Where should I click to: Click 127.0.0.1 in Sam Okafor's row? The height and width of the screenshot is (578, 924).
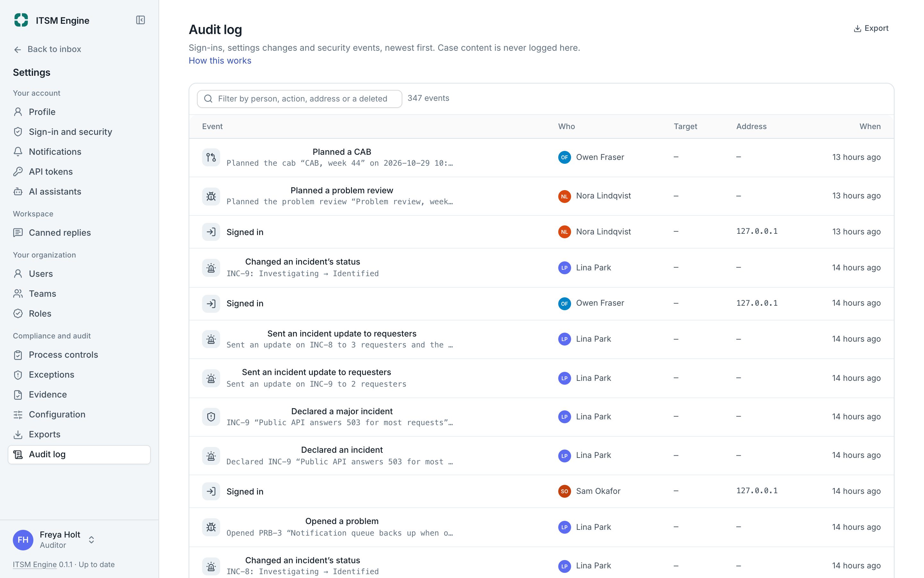(757, 491)
